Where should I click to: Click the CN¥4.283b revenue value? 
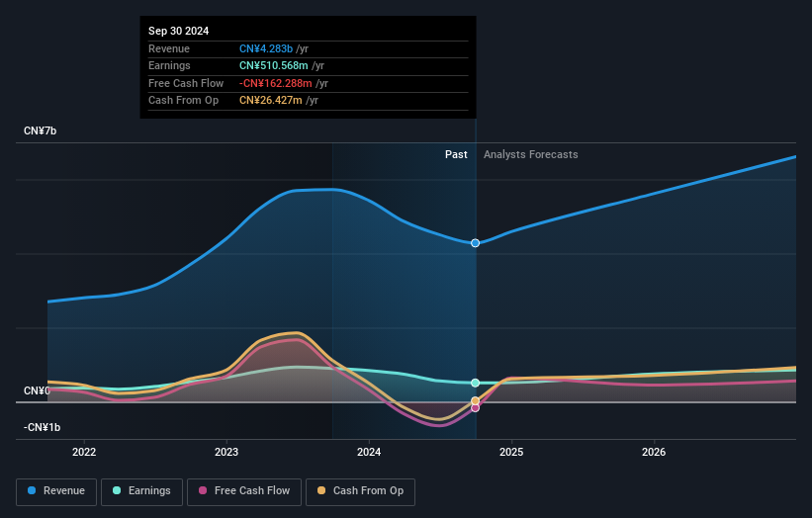click(266, 48)
